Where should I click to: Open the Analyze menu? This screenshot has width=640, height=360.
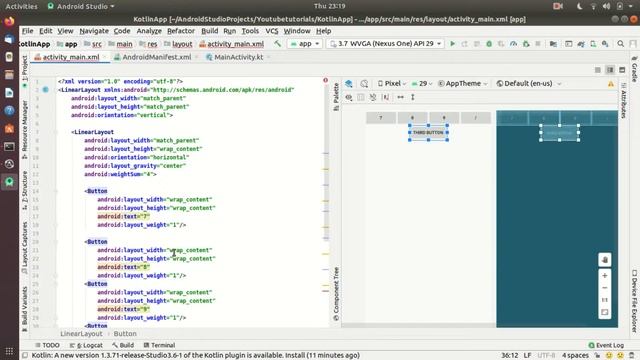tap(149, 31)
